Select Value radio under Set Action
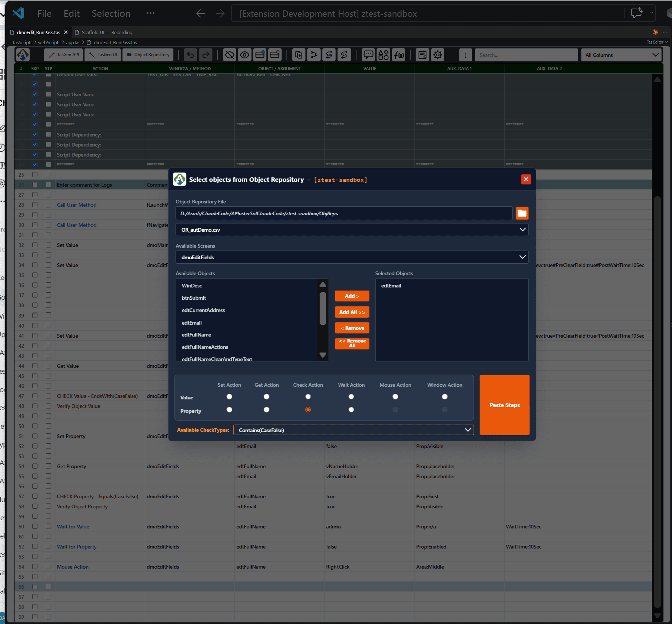Viewport: 672px width, 624px height. pyautogui.click(x=229, y=397)
